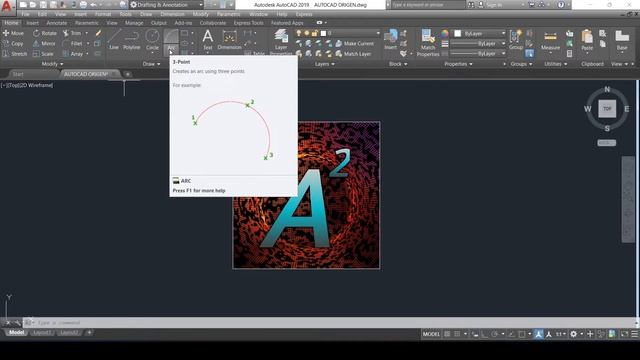This screenshot has width=640, height=360.
Task: Open the AutoCAD application menu logo
Action: (7, 6)
